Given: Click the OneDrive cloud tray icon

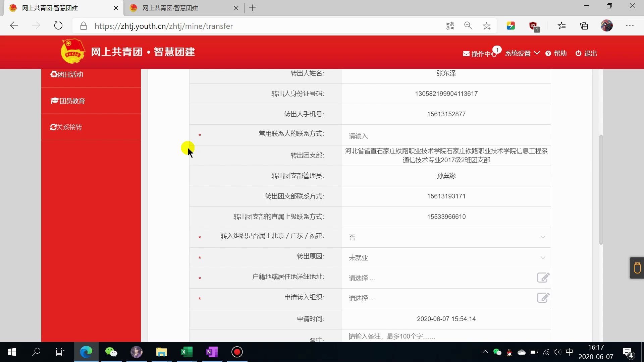Looking at the screenshot, I should (x=522, y=352).
